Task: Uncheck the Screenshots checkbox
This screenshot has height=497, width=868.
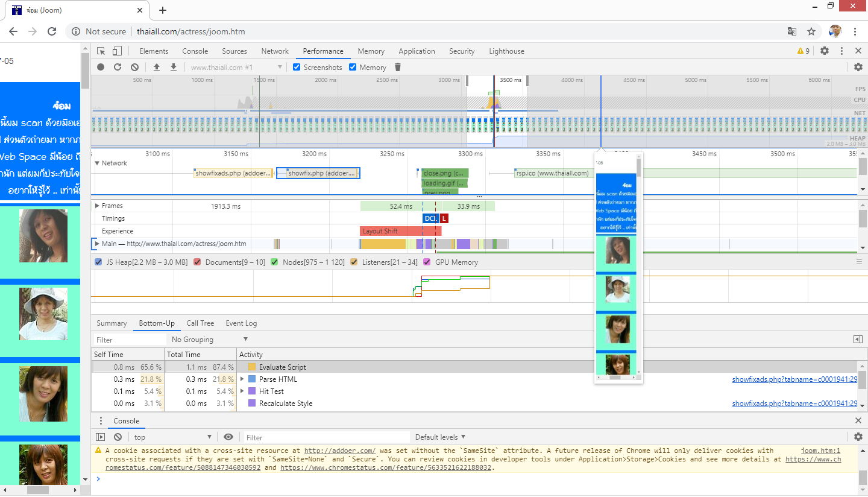Action: [x=297, y=68]
